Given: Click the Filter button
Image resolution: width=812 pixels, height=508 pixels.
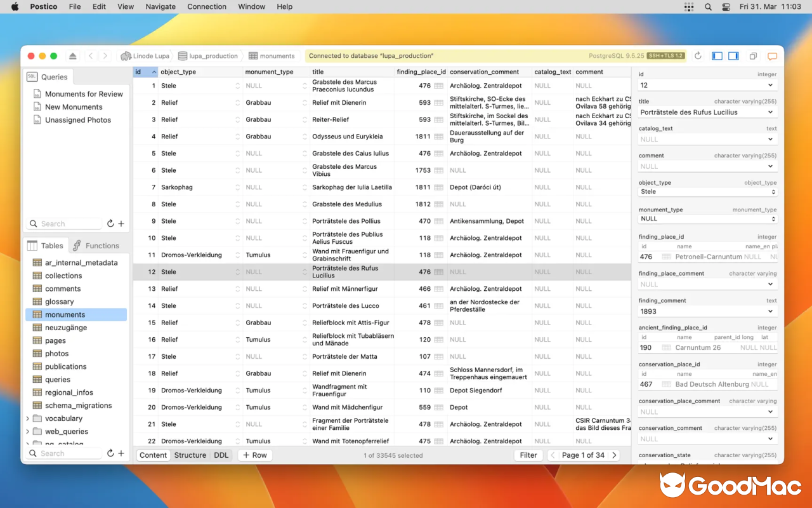Looking at the screenshot, I should click(x=528, y=455).
